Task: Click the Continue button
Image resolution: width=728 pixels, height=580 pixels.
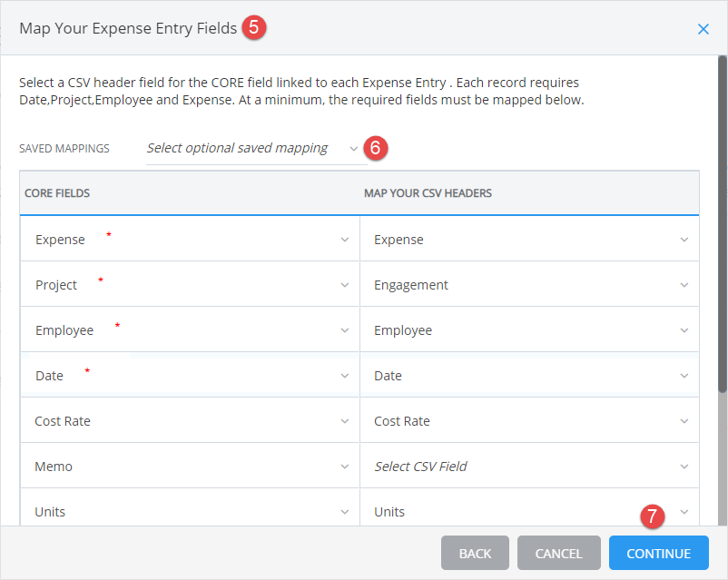Action: coord(658,553)
